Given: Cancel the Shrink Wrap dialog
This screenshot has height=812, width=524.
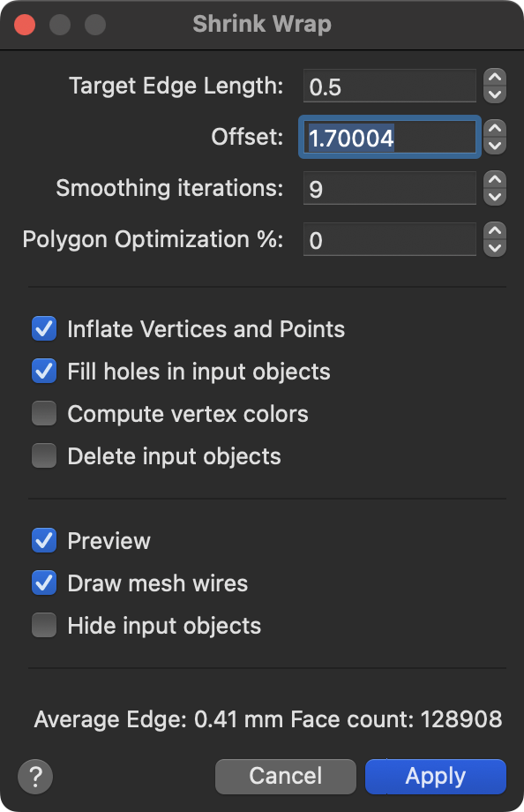Looking at the screenshot, I should [286, 777].
